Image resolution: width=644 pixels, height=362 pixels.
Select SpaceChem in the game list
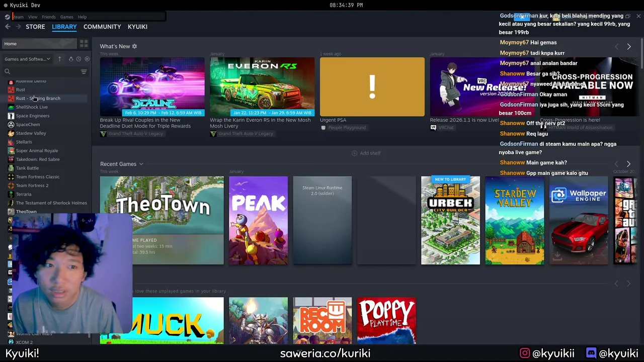28,125
